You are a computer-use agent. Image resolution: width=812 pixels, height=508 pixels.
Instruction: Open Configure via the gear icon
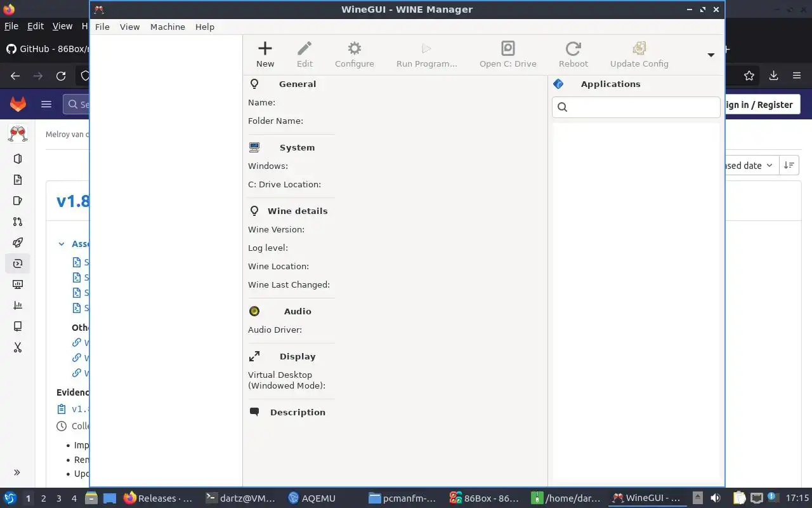(355, 48)
